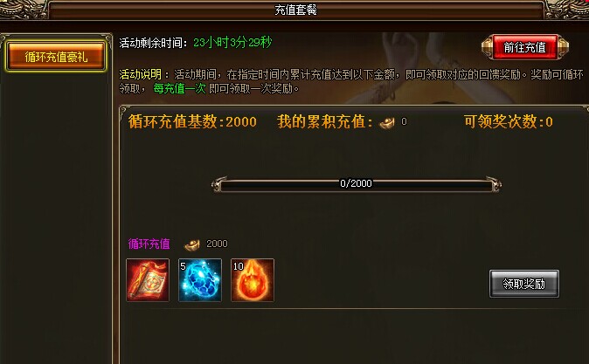
Task: Click gold ingot icon next to 2000
Action: [x=192, y=244]
